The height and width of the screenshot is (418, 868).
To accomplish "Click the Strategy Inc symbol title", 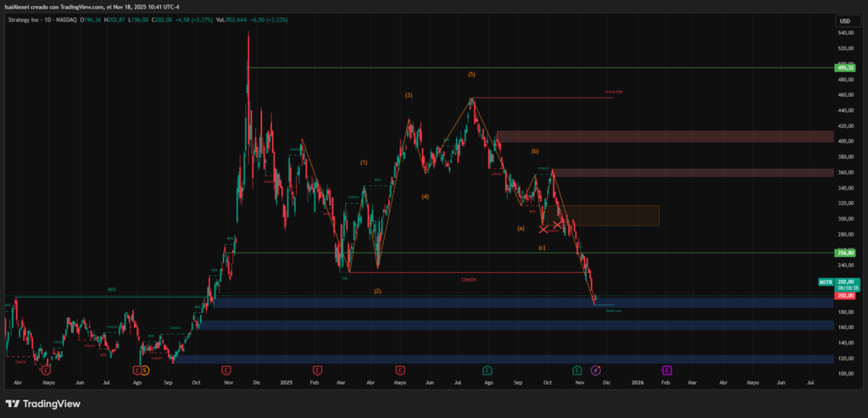I will (x=30, y=20).
